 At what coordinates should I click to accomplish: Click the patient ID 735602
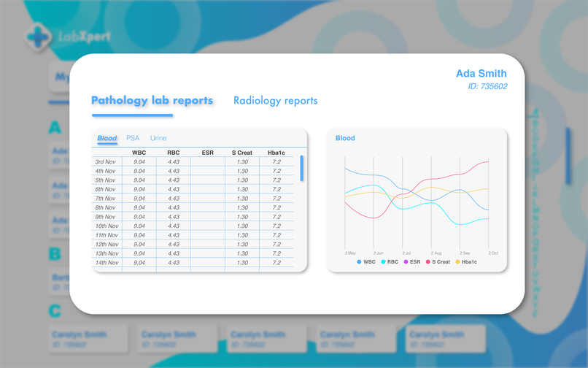[x=487, y=86]
